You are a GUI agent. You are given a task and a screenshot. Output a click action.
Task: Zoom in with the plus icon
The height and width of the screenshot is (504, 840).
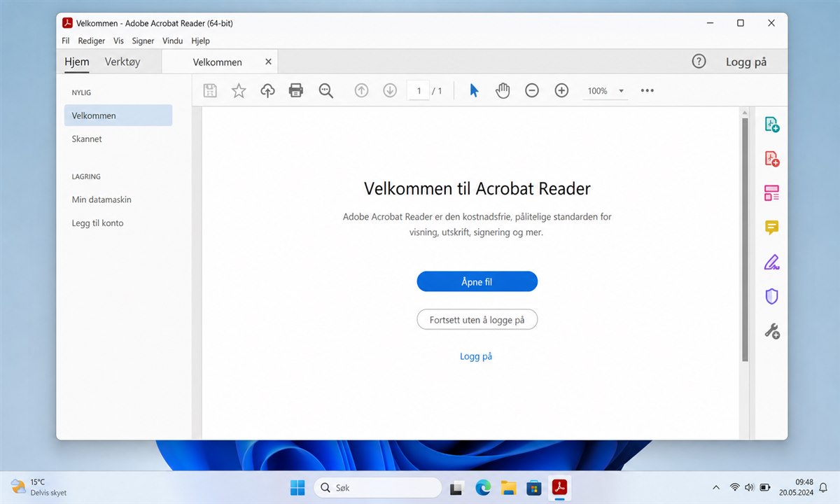[x=561, y=90]
